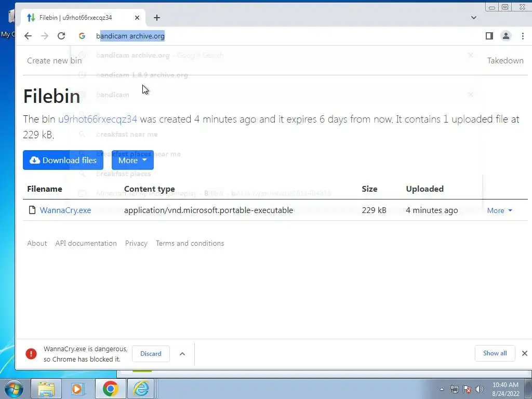This screenshot has width=532, height=399.
Task: Click the Download files button
Action: pos(63,160)
